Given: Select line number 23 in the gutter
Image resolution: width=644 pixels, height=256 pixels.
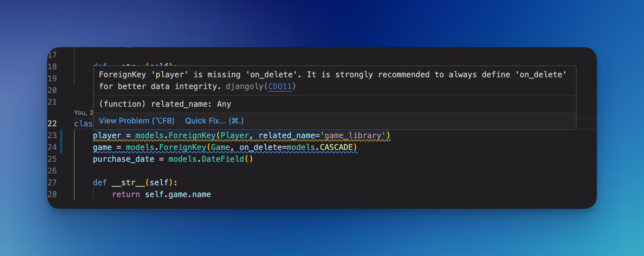Looking at the screenshot, I should 52,136.
